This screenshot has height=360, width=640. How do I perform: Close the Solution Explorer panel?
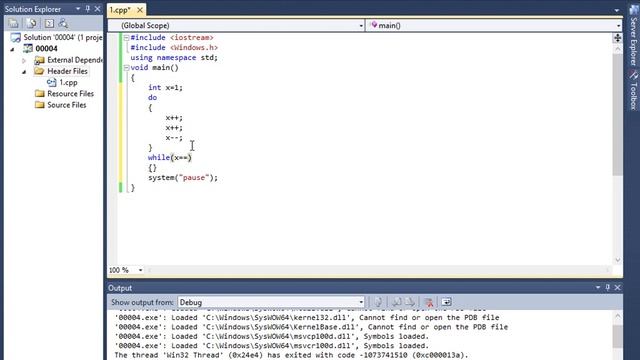[97, 9]
